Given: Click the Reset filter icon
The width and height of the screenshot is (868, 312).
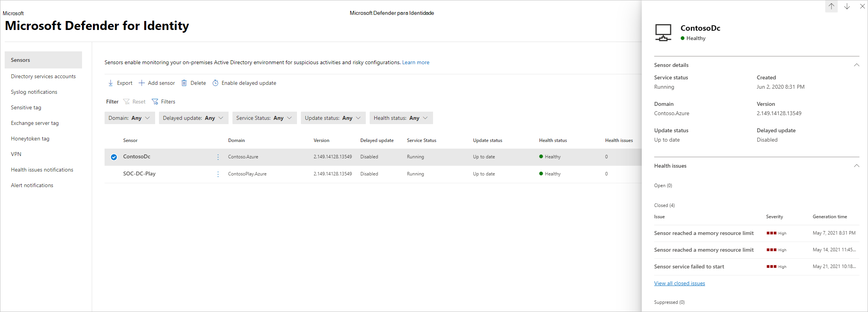Looking at the screenshot, I should pos(126,102).
